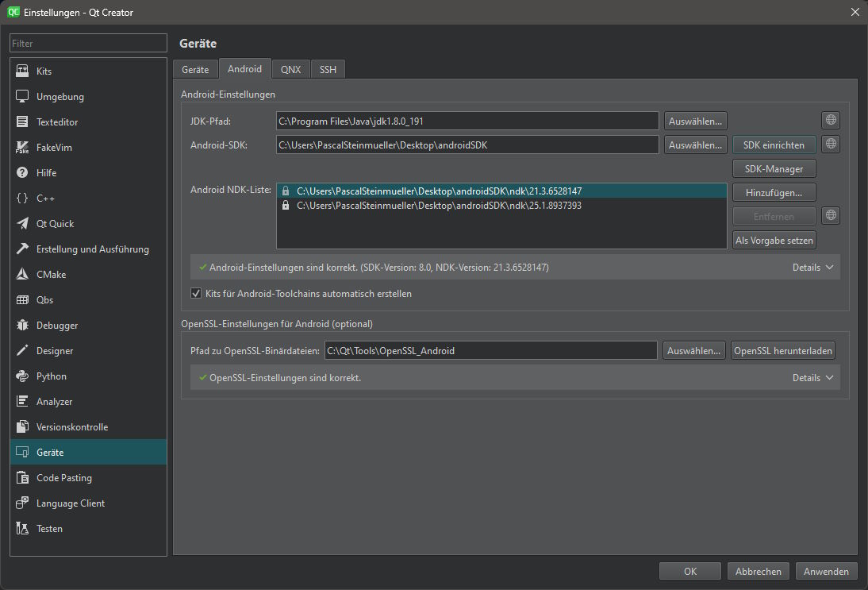Add an NDK with Hinzufügen

click(774, 193)
